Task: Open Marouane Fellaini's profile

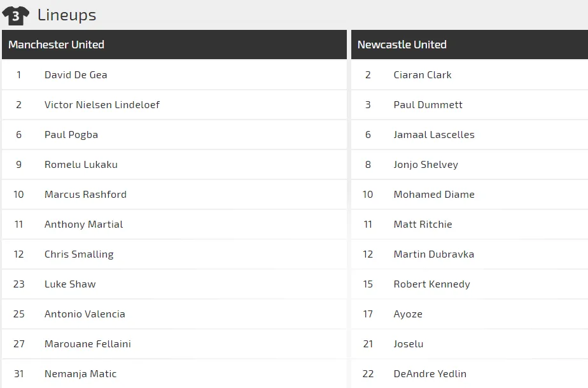Action: coord(88,343)
